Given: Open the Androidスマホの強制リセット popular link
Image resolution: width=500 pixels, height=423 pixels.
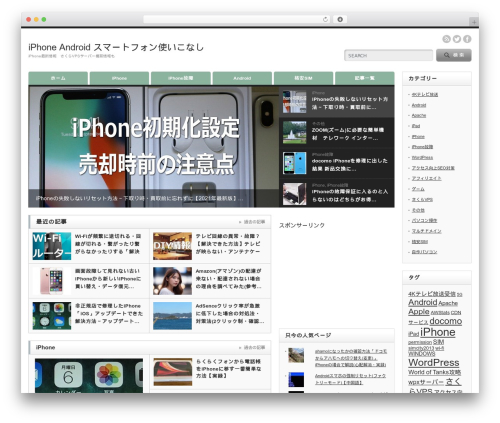Looking at the screenshot, I should 350,379.
